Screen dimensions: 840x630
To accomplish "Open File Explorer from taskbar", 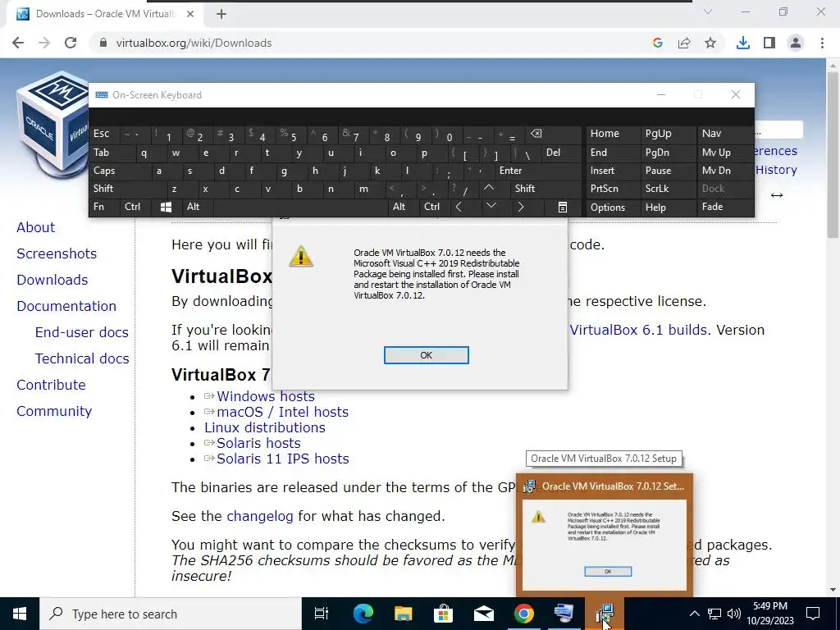I will click(x=403, y=614).
